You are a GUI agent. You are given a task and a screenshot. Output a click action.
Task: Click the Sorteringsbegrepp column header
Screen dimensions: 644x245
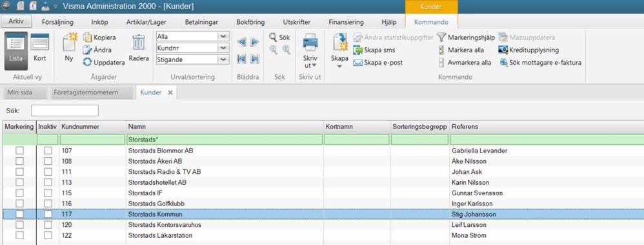(419, 127)
